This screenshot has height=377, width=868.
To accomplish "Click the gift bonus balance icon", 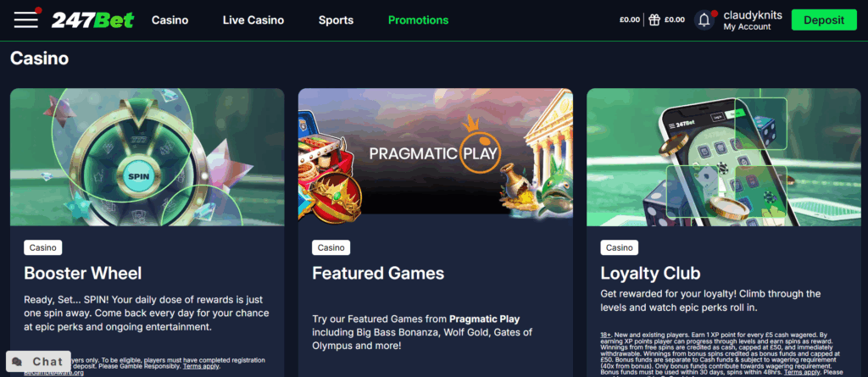I will click(x=654, y=20).
